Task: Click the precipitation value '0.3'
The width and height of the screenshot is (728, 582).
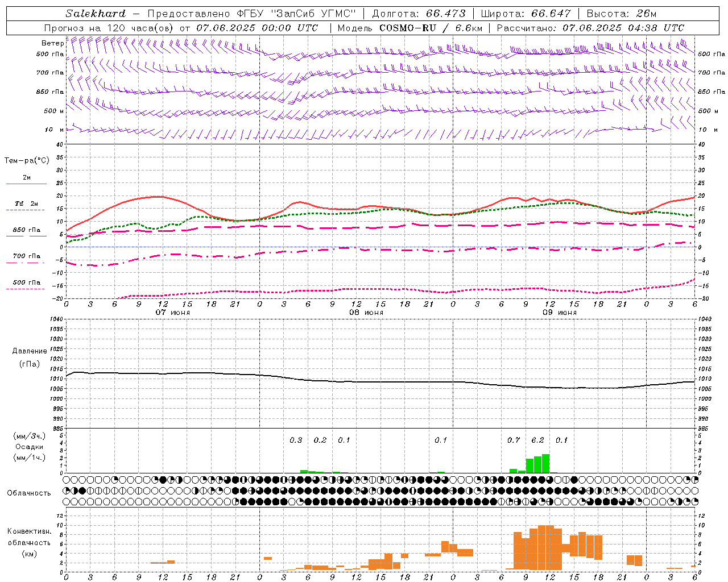Action: pos(296,440)
